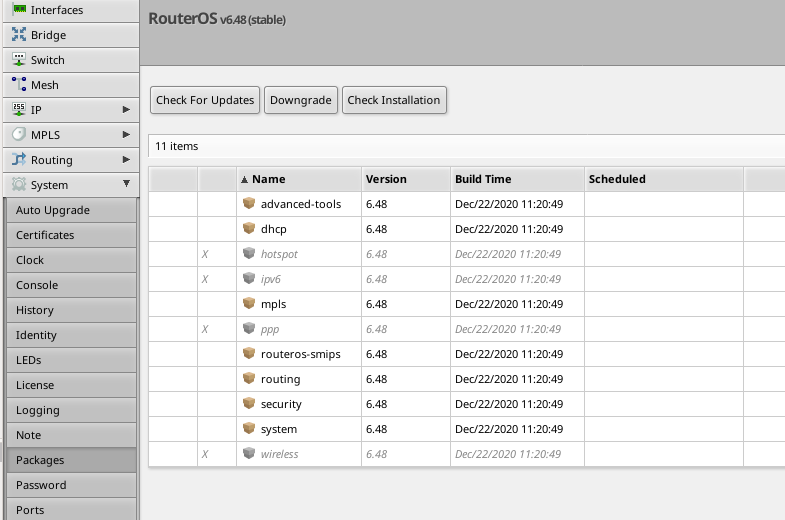
Task: Click the advanced-tools package icon
Action: click(x=249, y=203)
